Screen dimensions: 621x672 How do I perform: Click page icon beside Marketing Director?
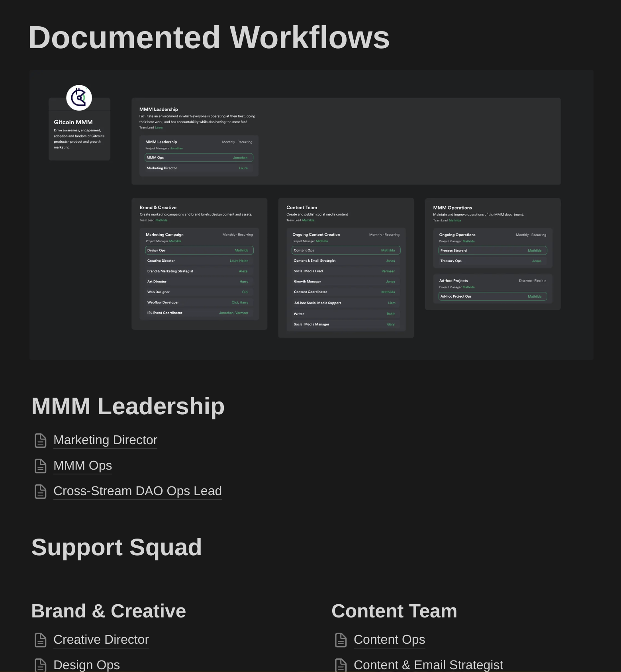41,440
